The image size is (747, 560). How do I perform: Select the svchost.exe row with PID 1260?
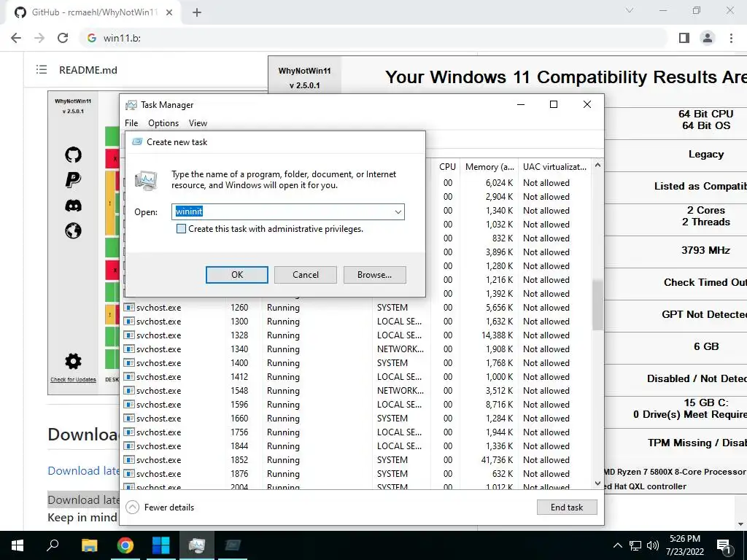[357, 308]
